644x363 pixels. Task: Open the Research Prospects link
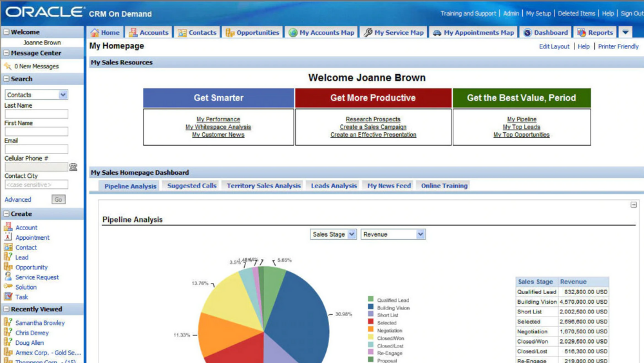tap(373, 119)
